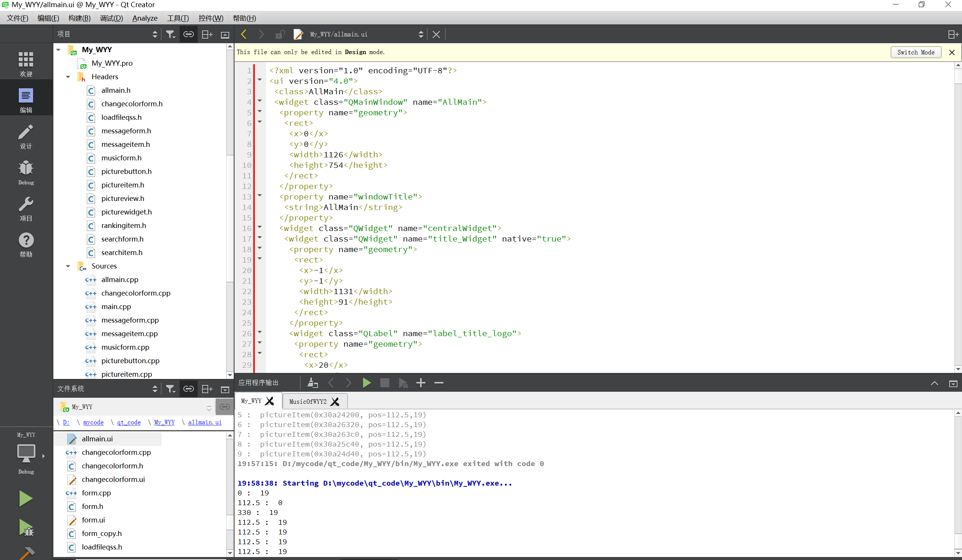
Task: Start debugging with run-bug icon
Action: 26,528
